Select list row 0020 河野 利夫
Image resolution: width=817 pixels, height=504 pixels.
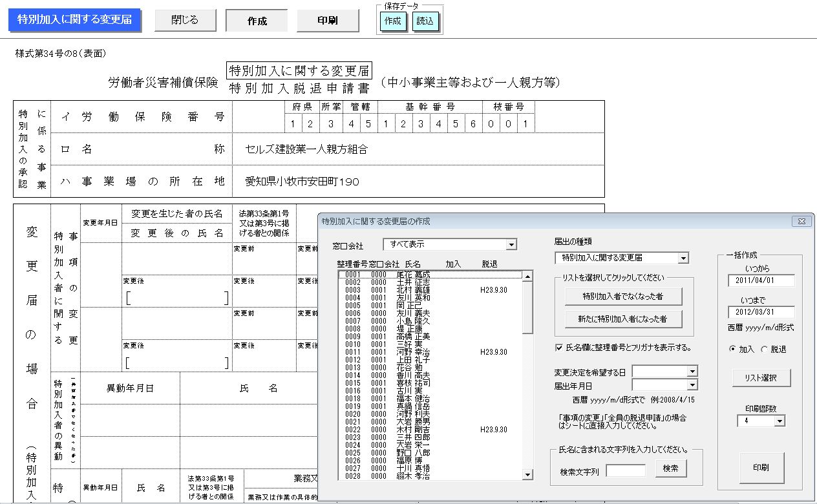(430, 414)
